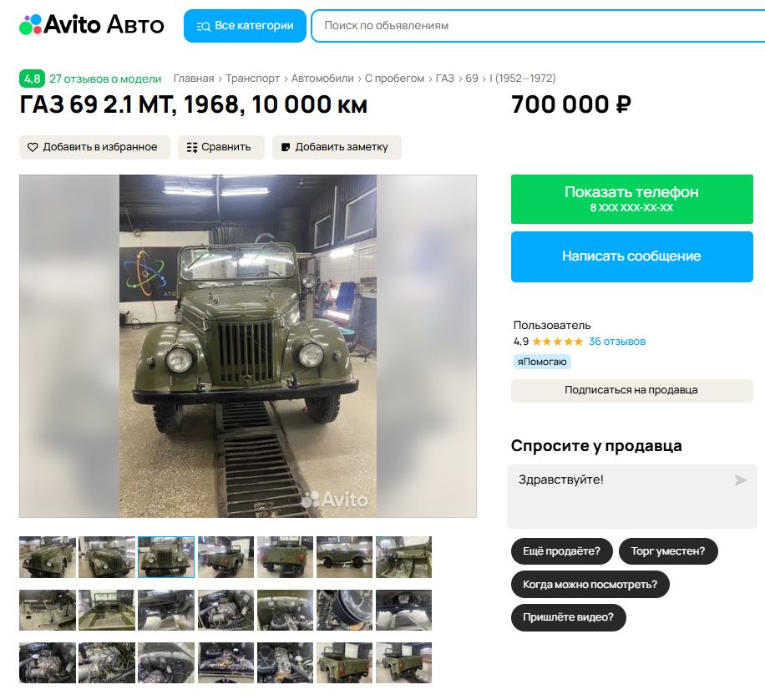The image size is (765, 700).
Task: Click the Сравнить compare icon
Action: pyautogui.click(x=192, y=147)
